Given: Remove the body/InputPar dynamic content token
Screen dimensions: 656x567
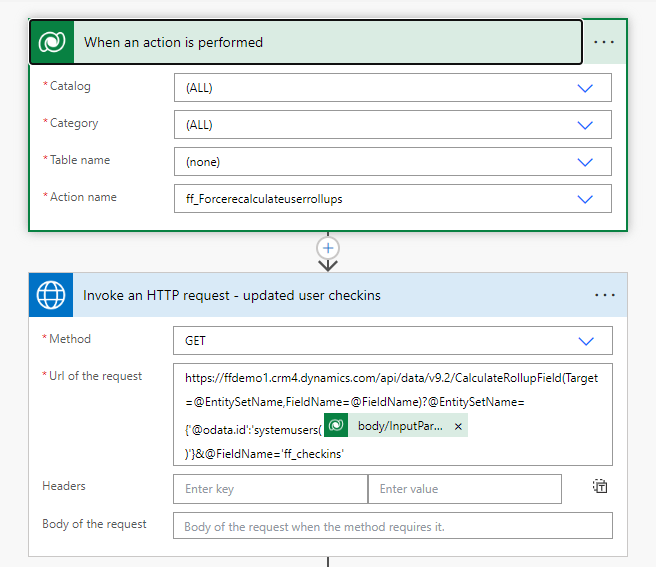Looking at the screenshot, I should pos(458,426).
